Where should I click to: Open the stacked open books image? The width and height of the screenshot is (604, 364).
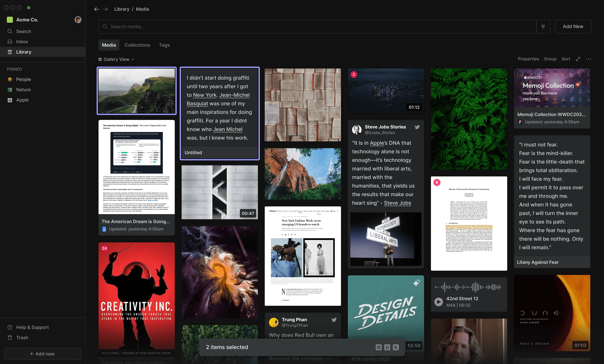coord(302,105)
